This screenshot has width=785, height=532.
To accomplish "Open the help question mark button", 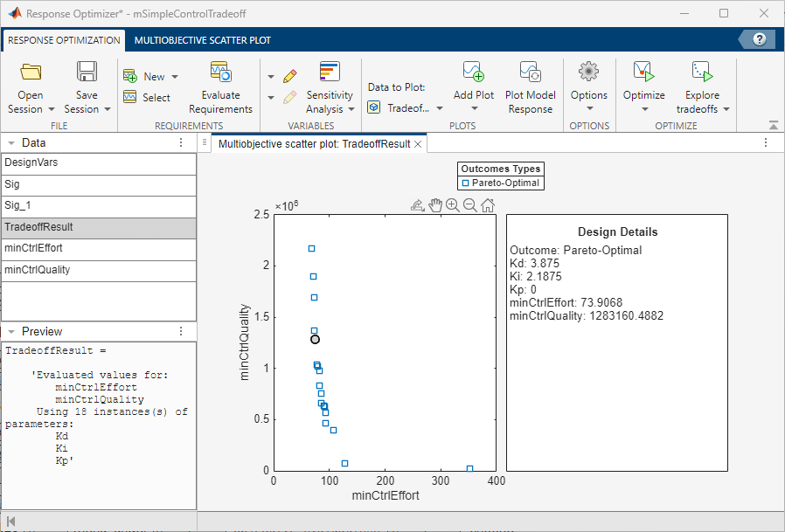I will pyautogui.click(x=760, y=39).
